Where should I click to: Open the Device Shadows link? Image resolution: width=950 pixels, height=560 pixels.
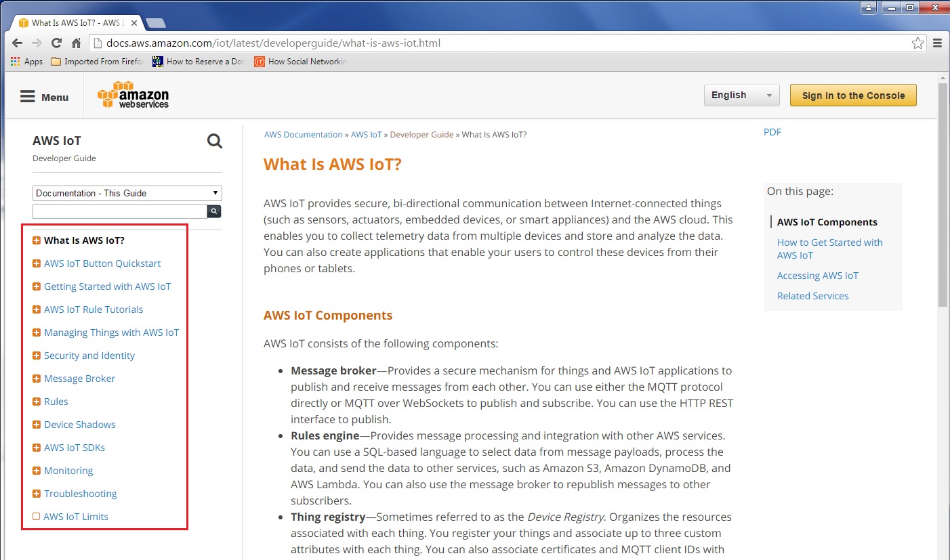80,425
